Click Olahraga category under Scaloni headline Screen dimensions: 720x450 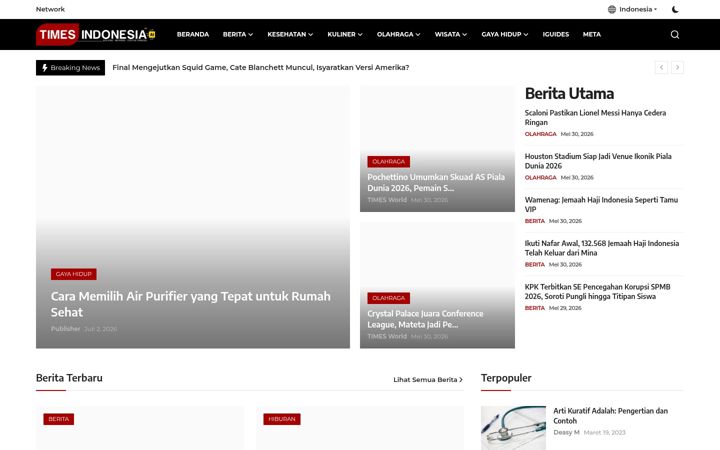[540, 134]
